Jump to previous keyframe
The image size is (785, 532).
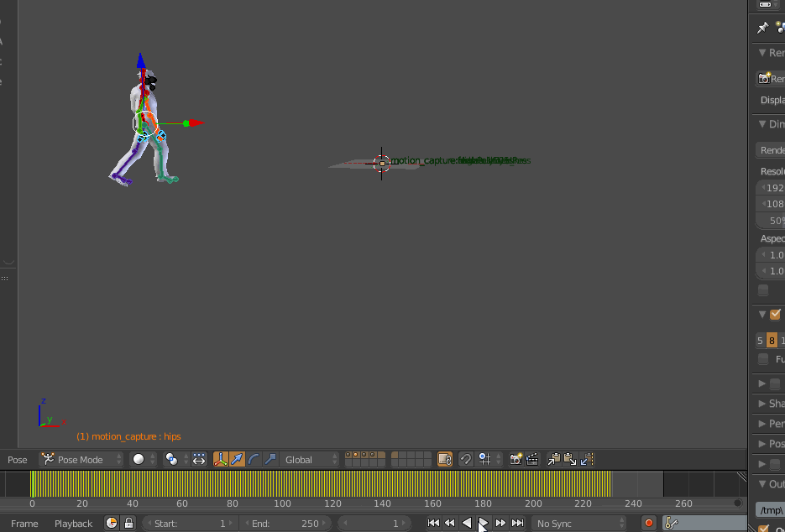tap(450, 524)
